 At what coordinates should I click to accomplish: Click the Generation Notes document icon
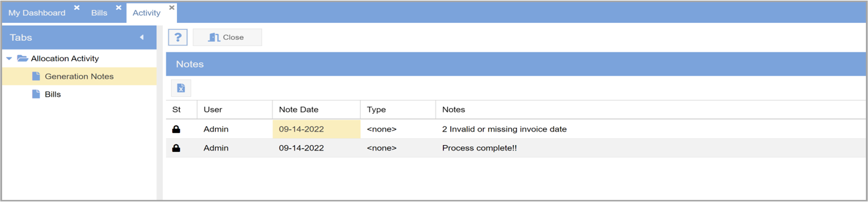point(36,77)
